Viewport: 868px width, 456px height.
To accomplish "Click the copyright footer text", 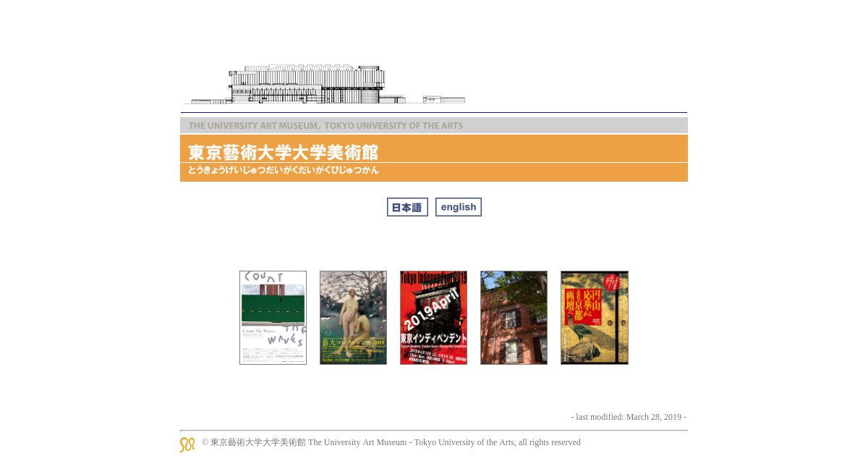I will click(391, 442).
